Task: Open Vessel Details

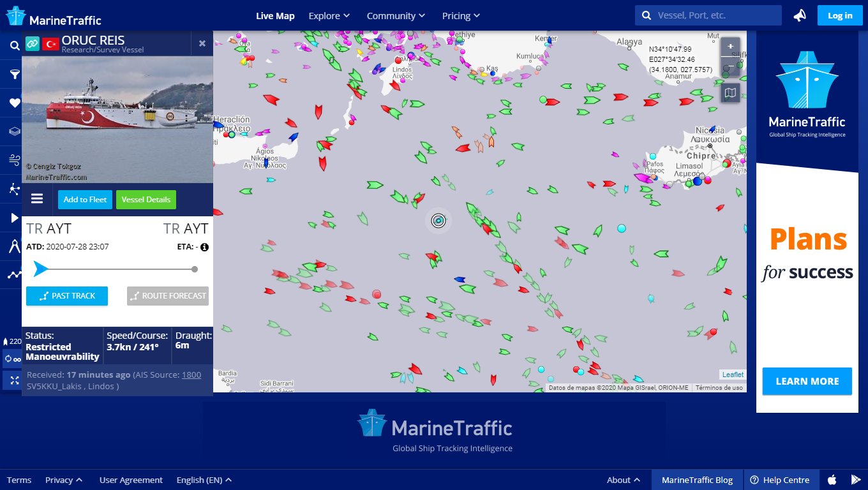Action: [146, 200]
